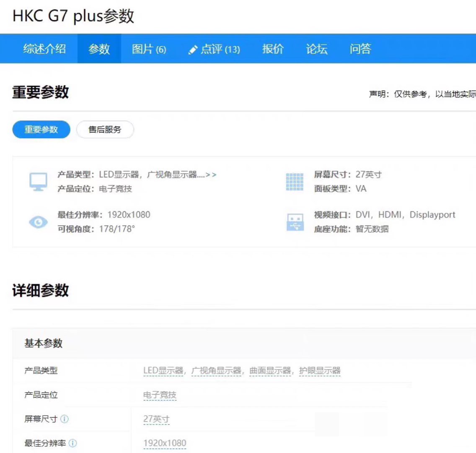Image resolution: width=476 pixels, height=453 pixels.
Task: Click the info icon next to 最佳分辨率
Action: pyautogui.click(x=72, y=443)
